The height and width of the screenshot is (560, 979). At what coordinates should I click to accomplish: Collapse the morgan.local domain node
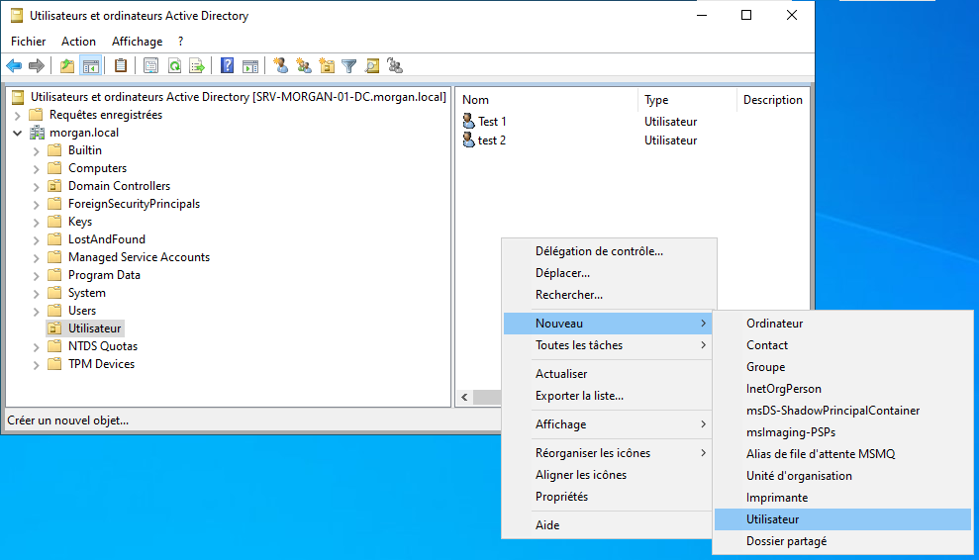(17, 133)
